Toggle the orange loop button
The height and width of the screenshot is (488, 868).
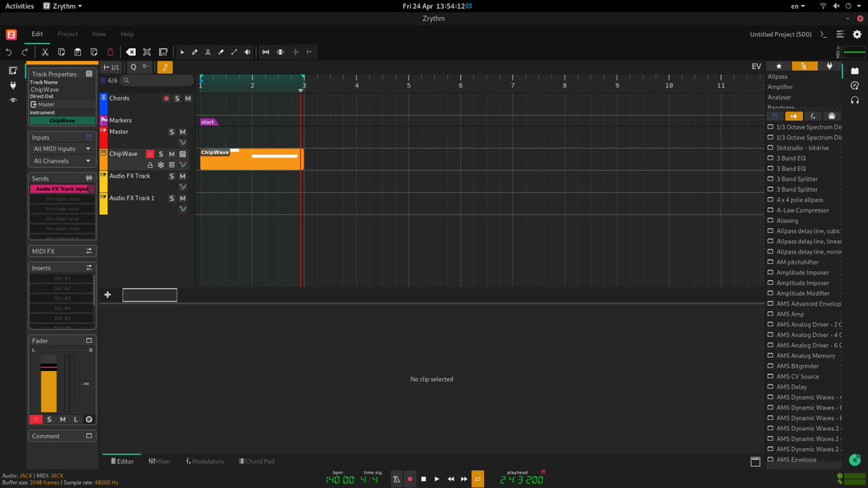pos(477,479)
